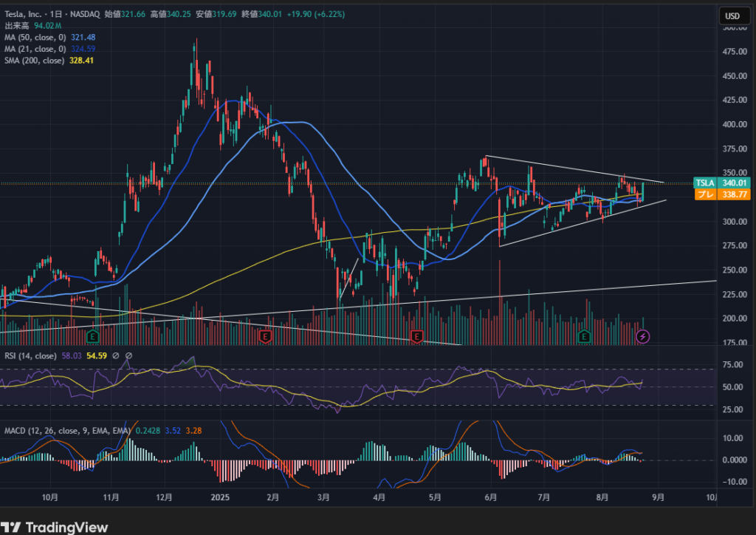Viewport: 756px width, 535px height.
Task: Click the red earnings marker in late January
Action: [265, 336]
